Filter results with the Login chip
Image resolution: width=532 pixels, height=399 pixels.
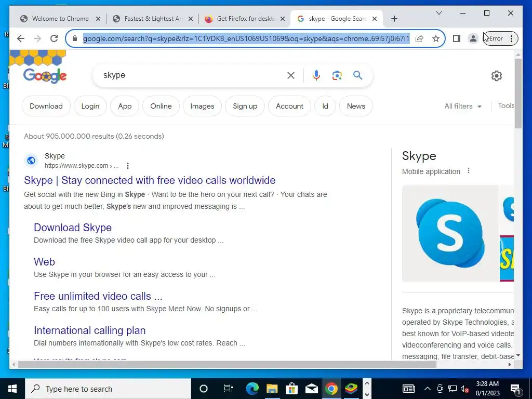pos(90,106)
